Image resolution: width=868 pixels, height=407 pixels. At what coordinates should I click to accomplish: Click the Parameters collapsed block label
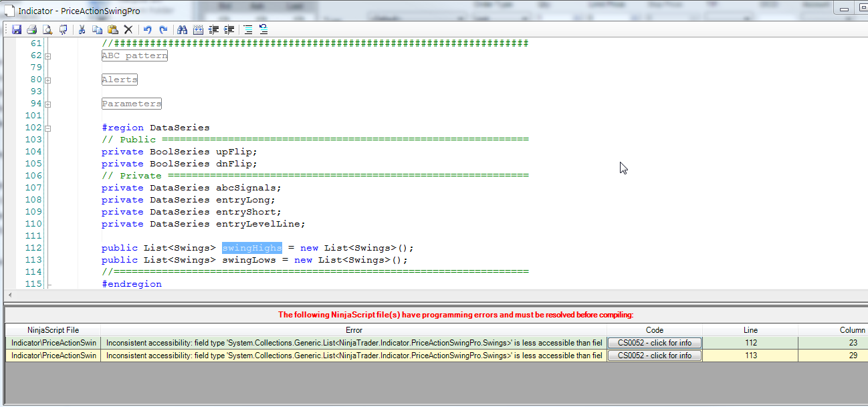click(x=132, y=104)
